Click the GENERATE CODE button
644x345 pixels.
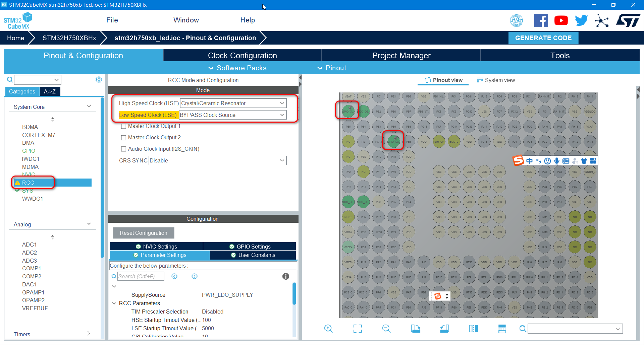click(543, 38)
